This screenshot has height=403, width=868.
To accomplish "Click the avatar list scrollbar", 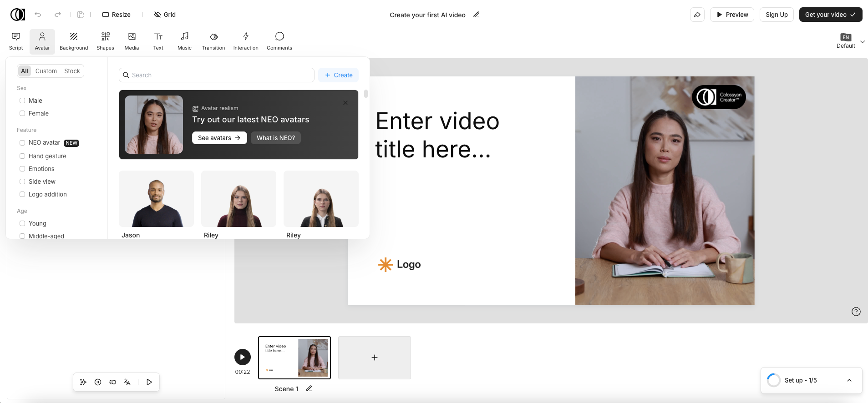I will 366,94.
